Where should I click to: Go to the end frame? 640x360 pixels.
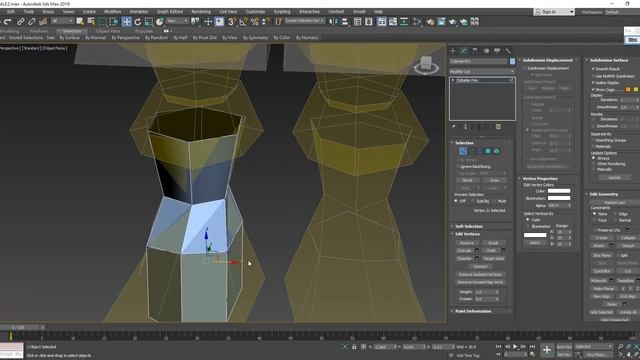pos(532,347)
